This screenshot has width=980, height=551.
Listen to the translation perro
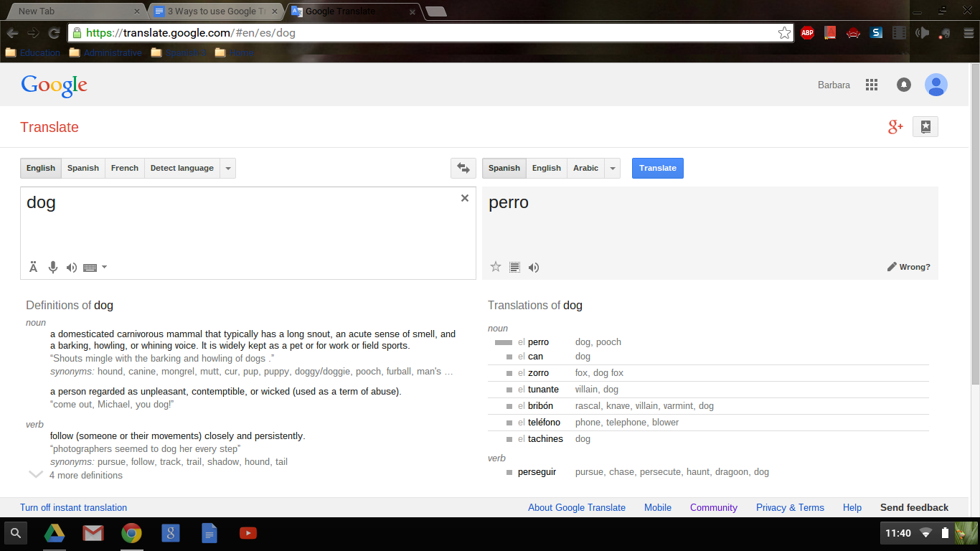pos(534,268)
